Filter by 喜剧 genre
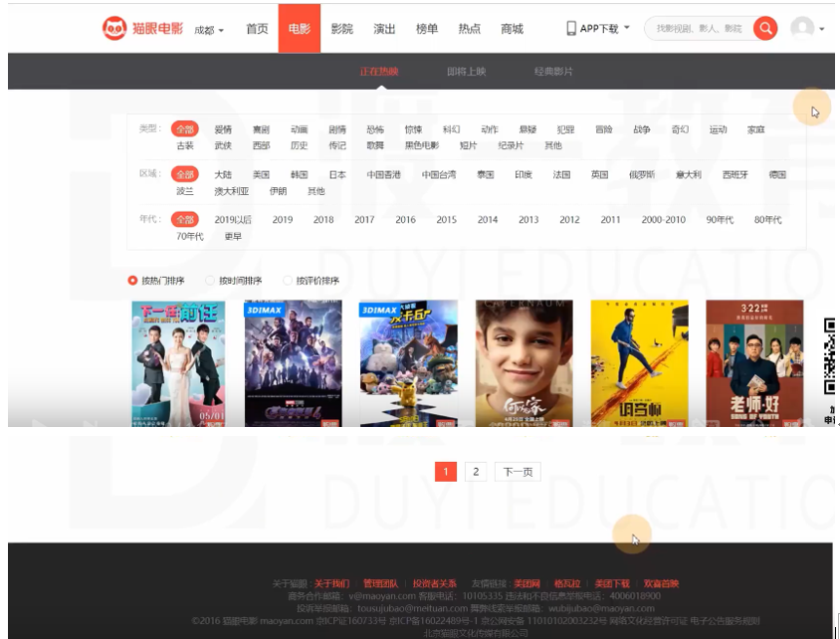The width and height of the screenshot is (840, 639). pyautogui.click(x=261, y=129)
